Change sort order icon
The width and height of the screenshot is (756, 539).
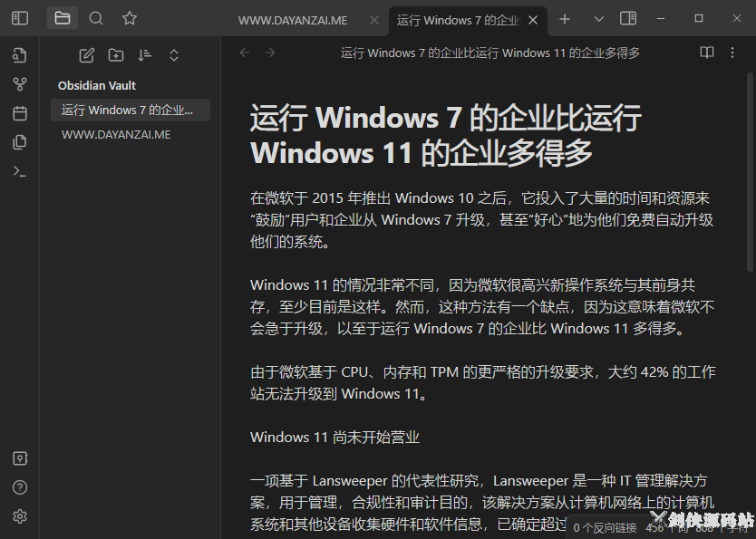pos(145,55)
